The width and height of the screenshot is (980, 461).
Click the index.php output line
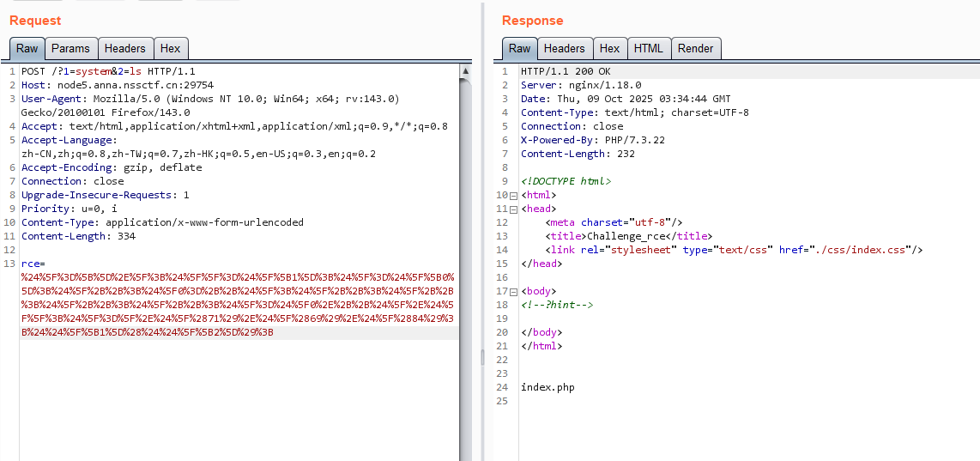(x=547, y=388)
